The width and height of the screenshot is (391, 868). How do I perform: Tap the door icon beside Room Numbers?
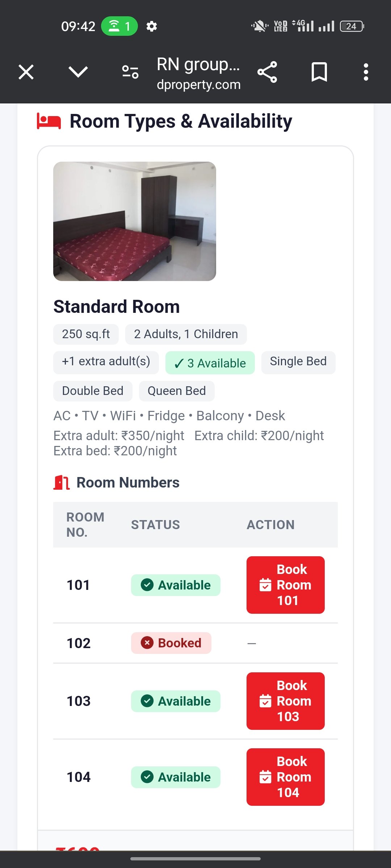tap(62, 482)
